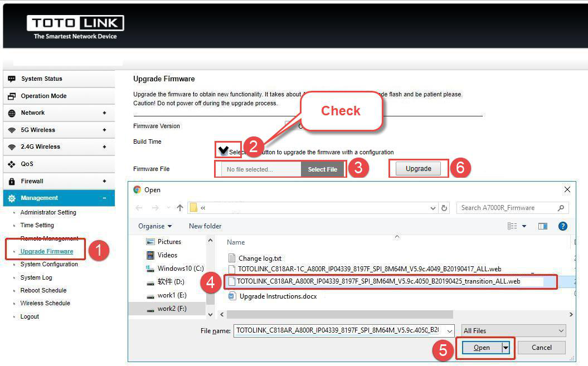
Task: Refresh the file dialog folder view
Action: point(444,208)
